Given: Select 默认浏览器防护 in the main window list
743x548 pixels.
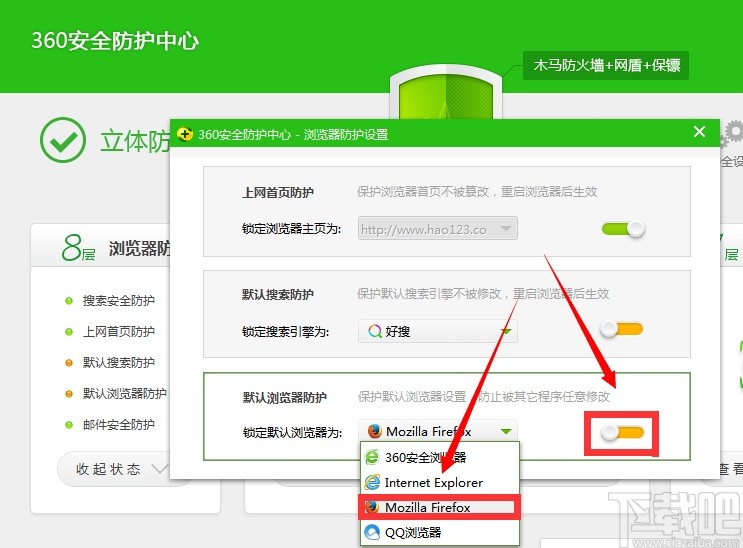Looking at the screenshot, I should coord(124,393).
